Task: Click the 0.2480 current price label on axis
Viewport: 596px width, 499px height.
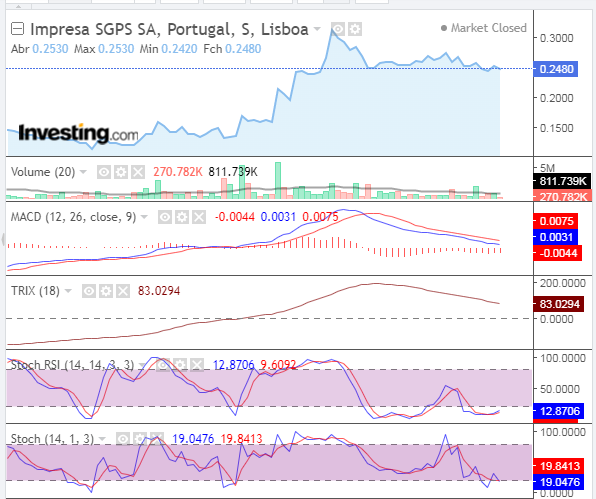Action: 556,69
